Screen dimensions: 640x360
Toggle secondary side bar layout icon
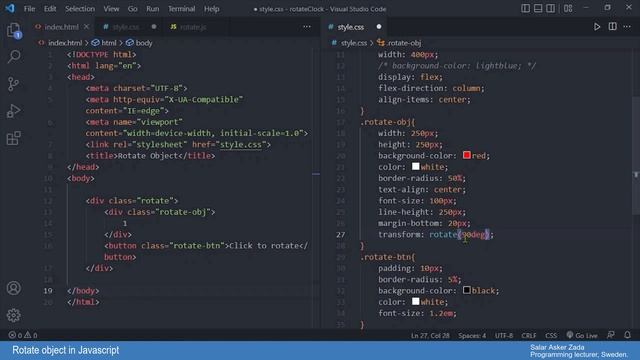(x=551, y=8)
